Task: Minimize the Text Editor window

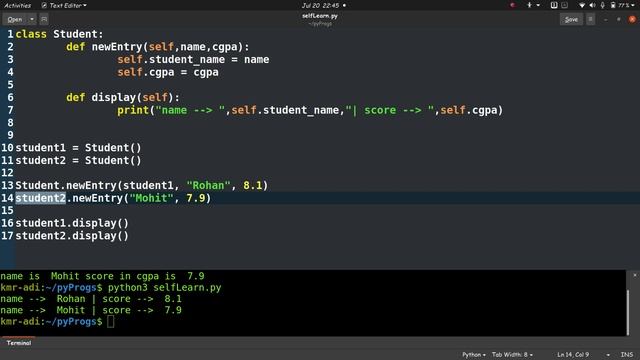Action: [x=606, y=19]
